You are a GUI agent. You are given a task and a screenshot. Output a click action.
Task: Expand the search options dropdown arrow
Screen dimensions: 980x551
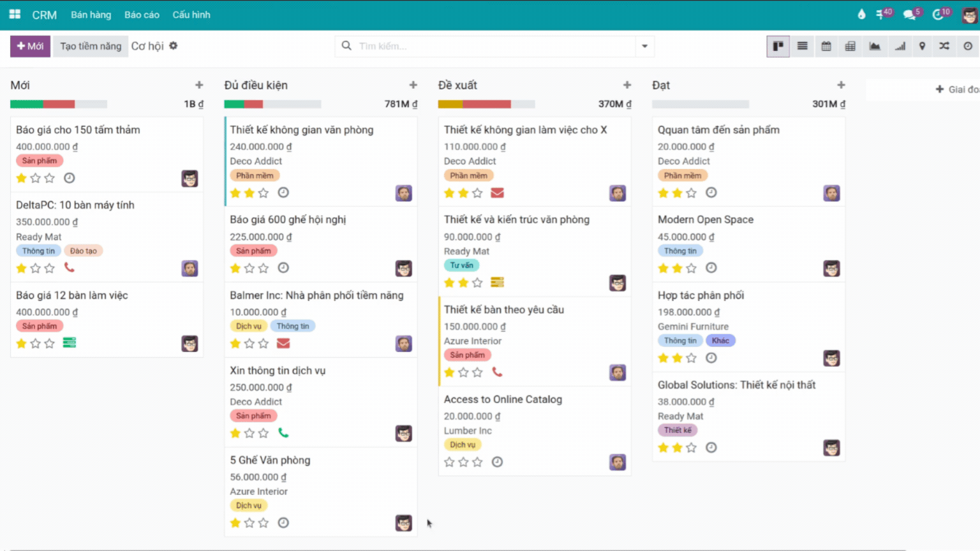pos(644,46)
